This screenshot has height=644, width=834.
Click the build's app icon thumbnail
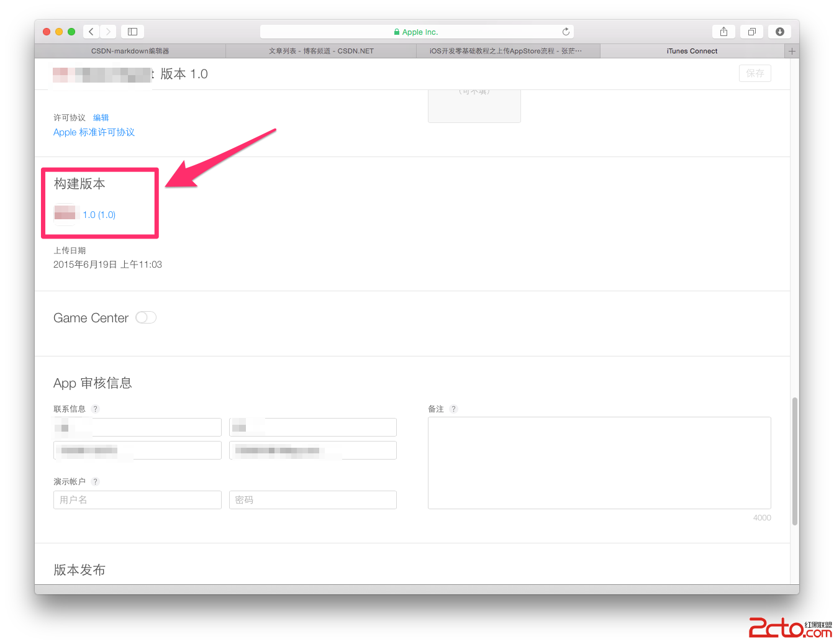click(65, 214)
